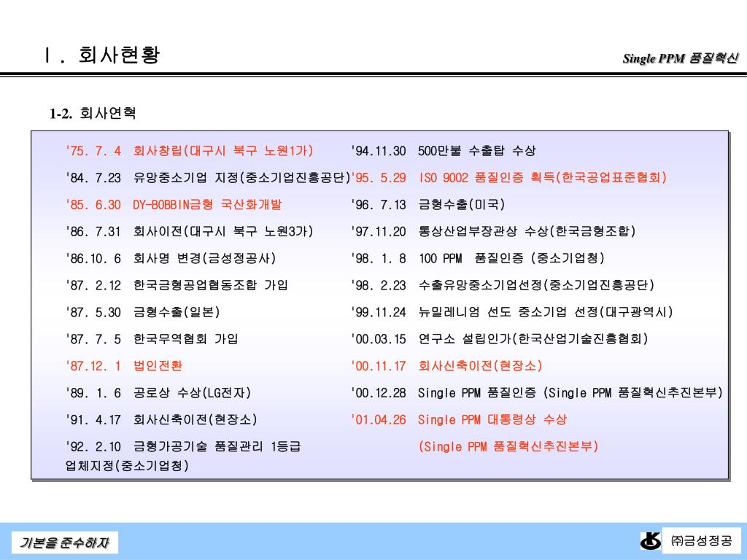Click the '96. 7.13 금형수출(미국) line
Image resolution: width=747 pixels, height=560 pixels.
[427, 205]
